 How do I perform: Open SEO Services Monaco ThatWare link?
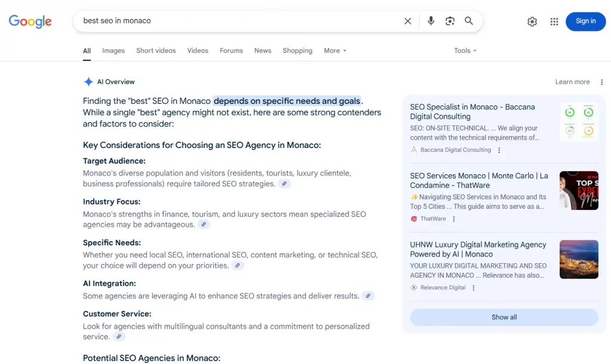coord(479,180)
